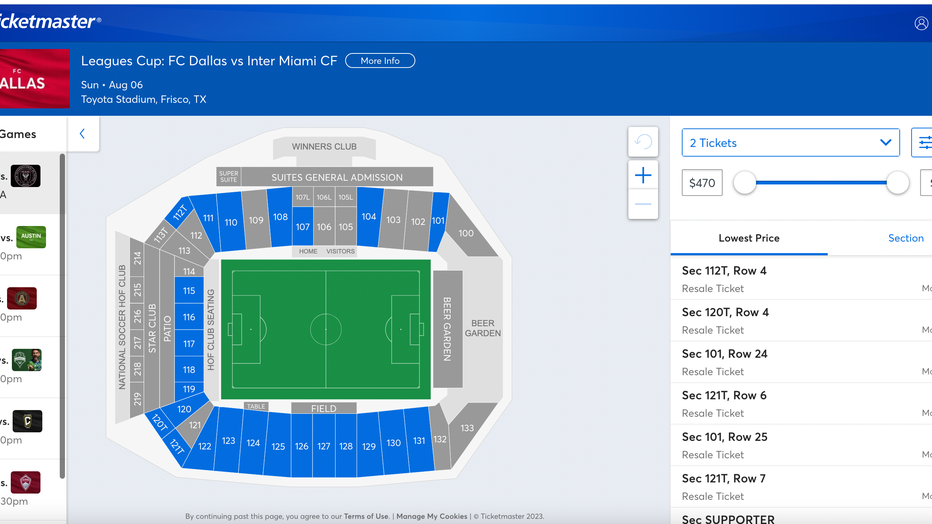Select section 126 on the seat map

click(301, 446)
